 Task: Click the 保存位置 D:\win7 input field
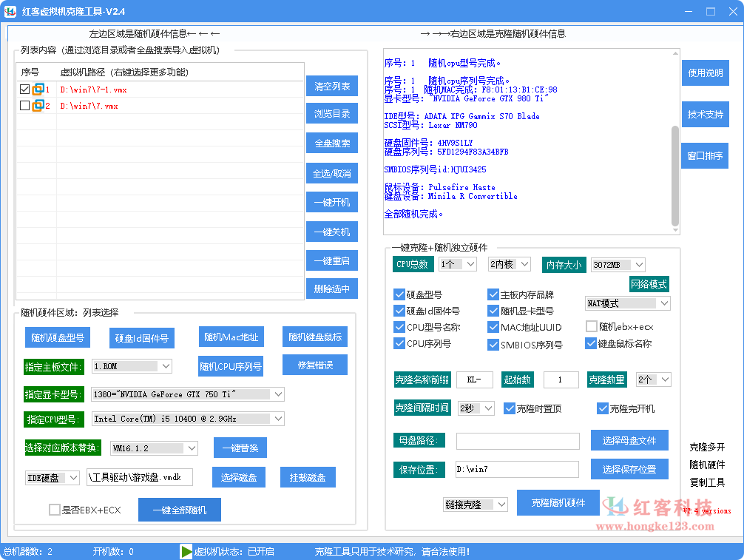coord(517,469)
